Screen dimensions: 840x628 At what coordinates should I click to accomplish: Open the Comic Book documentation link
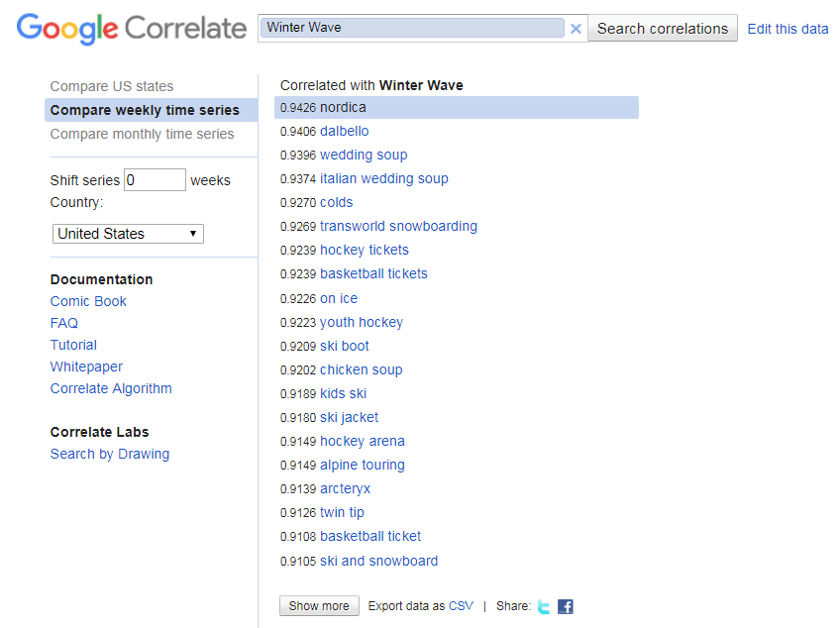[88, 301]
